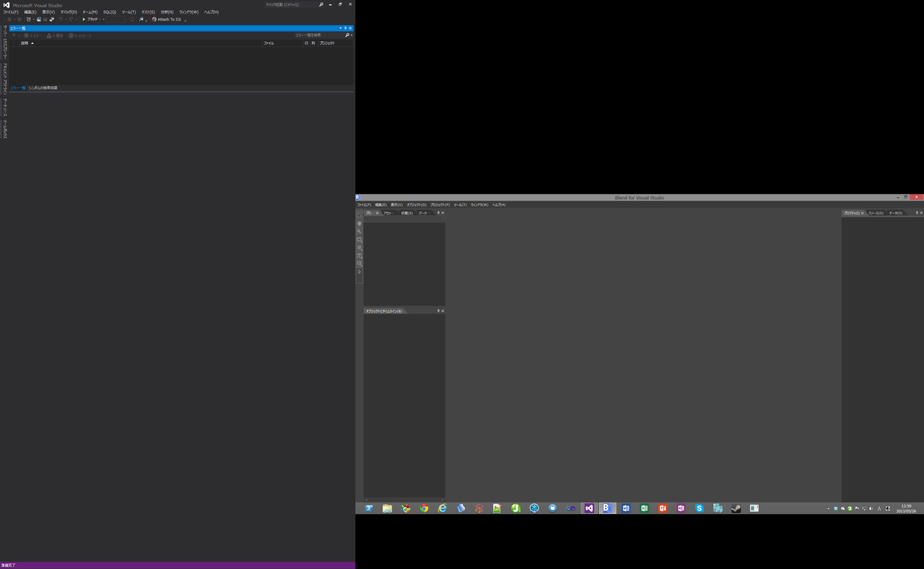The height and width of the screenshot is (569, 924).
Task: Select the Zoom tool in Blend
Action: (x=359, y=232)
